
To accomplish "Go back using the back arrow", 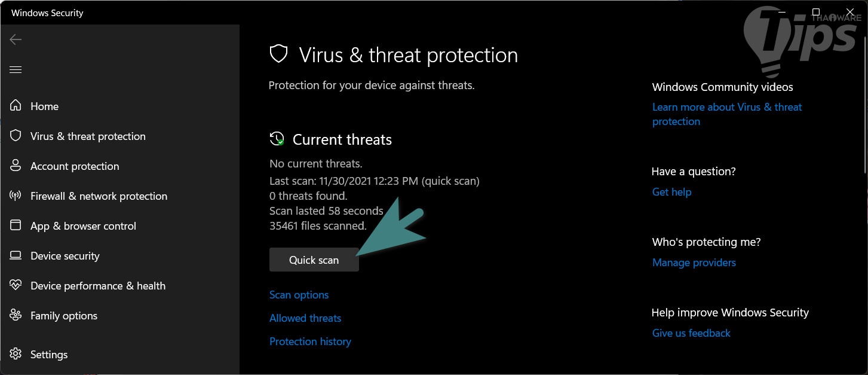I will click(x=16, y=39).
